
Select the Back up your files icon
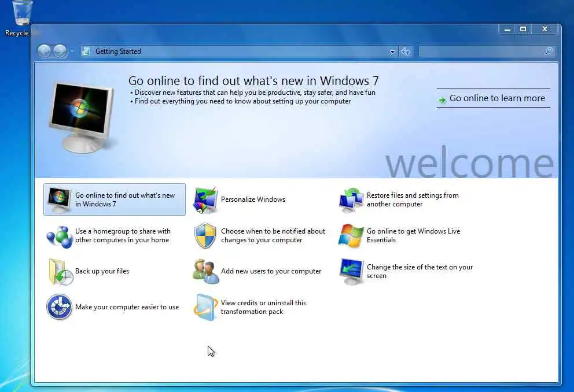(60, 272)
